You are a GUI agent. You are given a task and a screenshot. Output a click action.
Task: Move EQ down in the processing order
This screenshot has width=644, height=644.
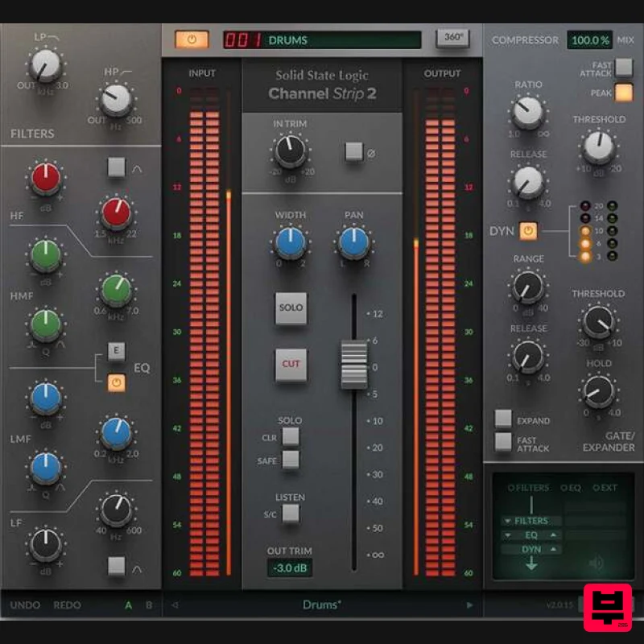pos(508,535)
